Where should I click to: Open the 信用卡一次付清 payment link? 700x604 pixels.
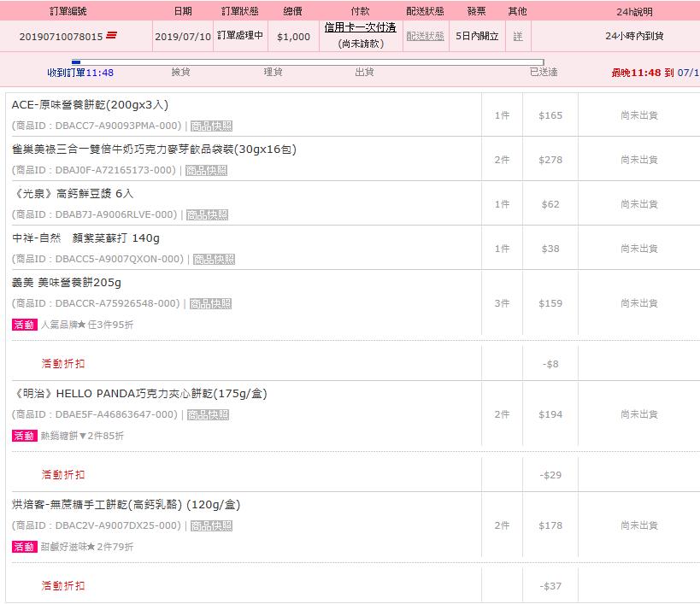(361, 27)
